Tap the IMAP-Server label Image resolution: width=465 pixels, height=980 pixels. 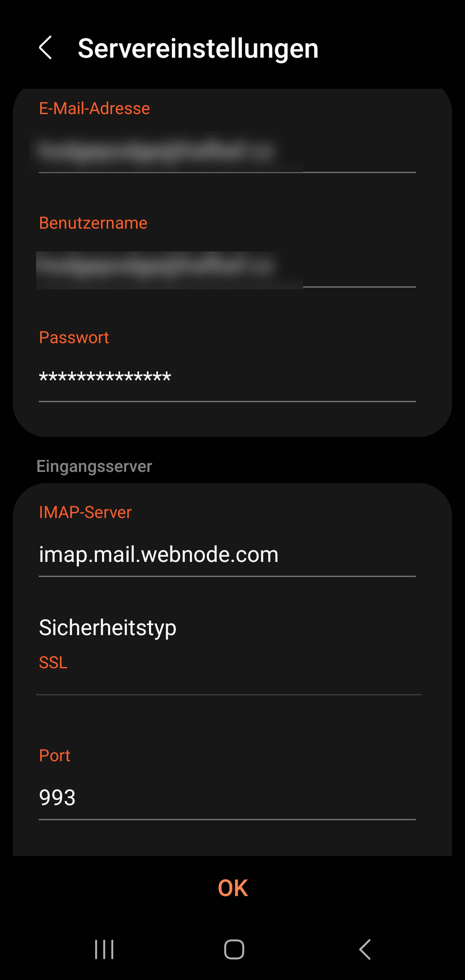pos(85,512)
